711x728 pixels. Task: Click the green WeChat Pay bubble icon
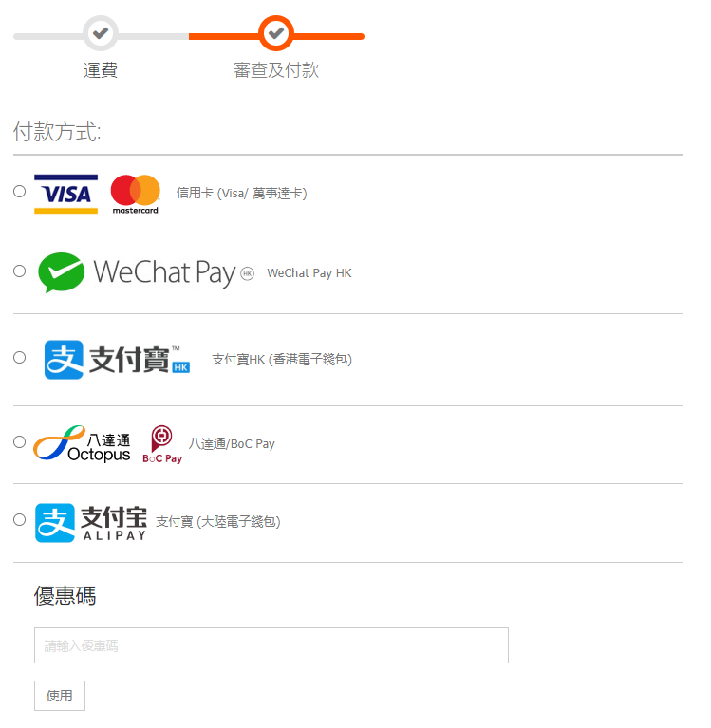pos(62,272)
